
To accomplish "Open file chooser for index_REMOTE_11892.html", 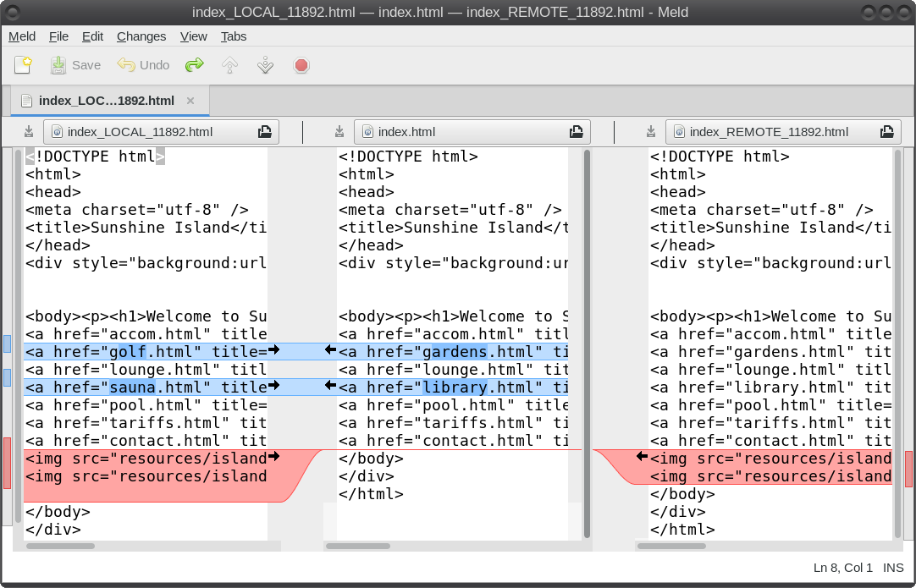I will 783,132.
